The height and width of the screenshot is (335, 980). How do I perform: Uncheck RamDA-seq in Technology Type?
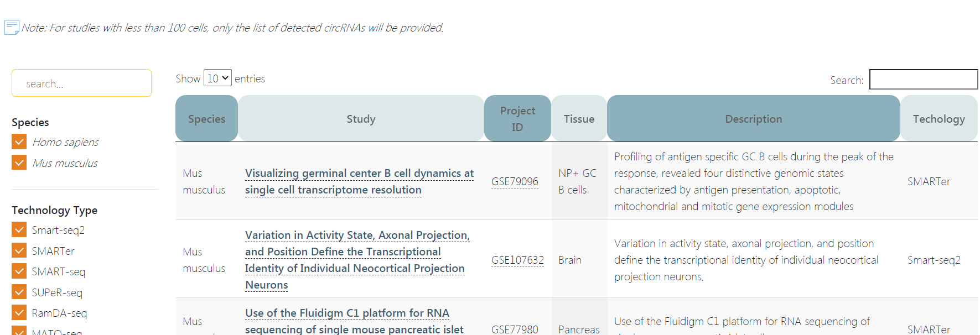19,313
